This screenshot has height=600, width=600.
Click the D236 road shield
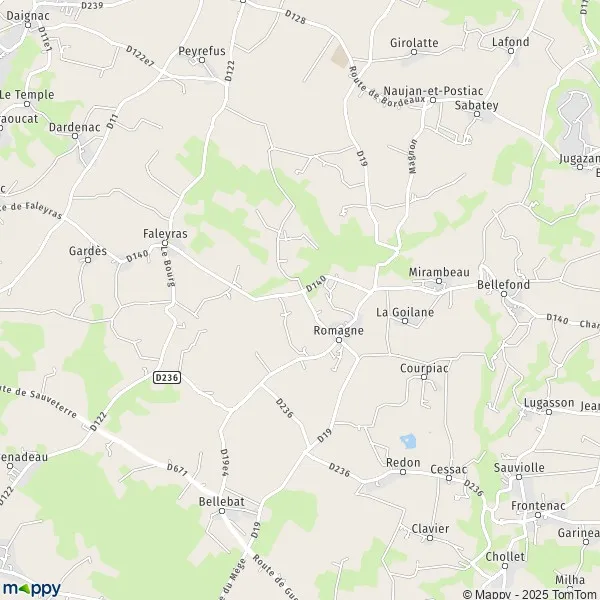pos(167,378)
